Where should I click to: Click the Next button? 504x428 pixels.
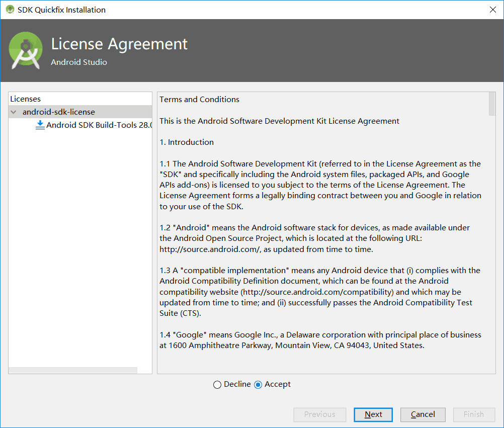tap(373, 414)
